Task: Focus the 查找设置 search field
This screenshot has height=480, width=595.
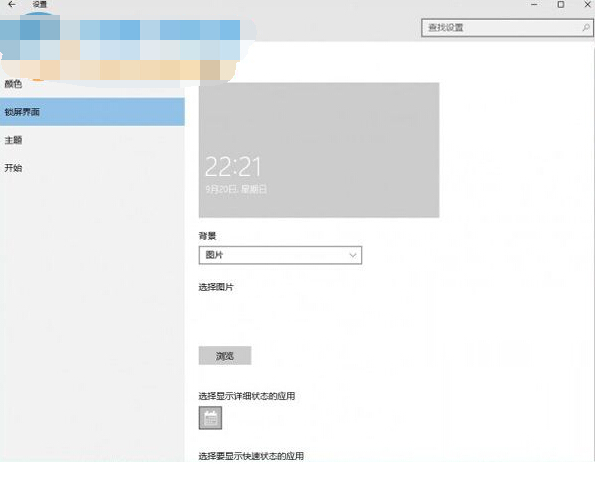Action: (x=507, y=28)
